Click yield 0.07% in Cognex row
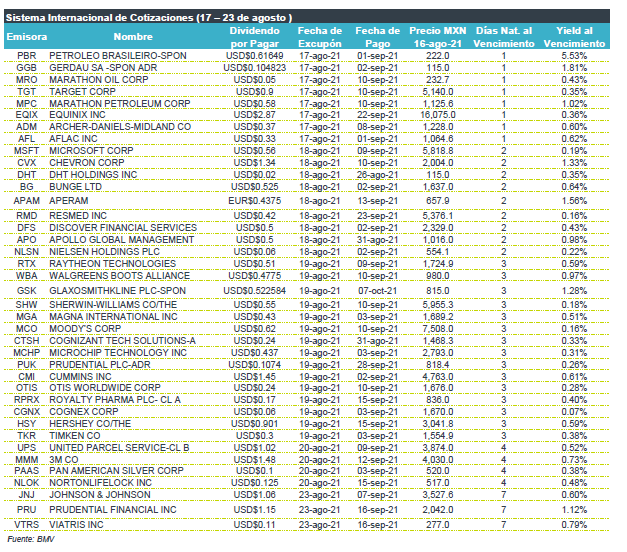The width and height of the screenshot is (627, 552). click(575, 412)
